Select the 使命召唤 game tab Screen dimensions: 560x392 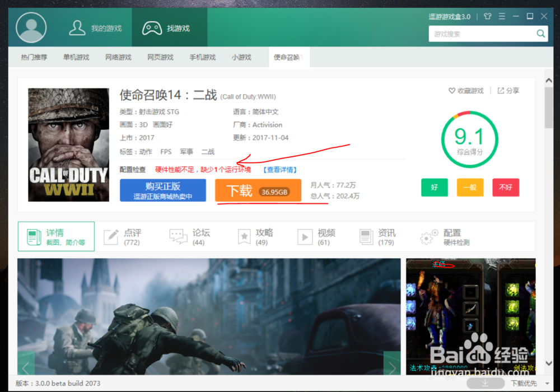click(x=289, y=57)
